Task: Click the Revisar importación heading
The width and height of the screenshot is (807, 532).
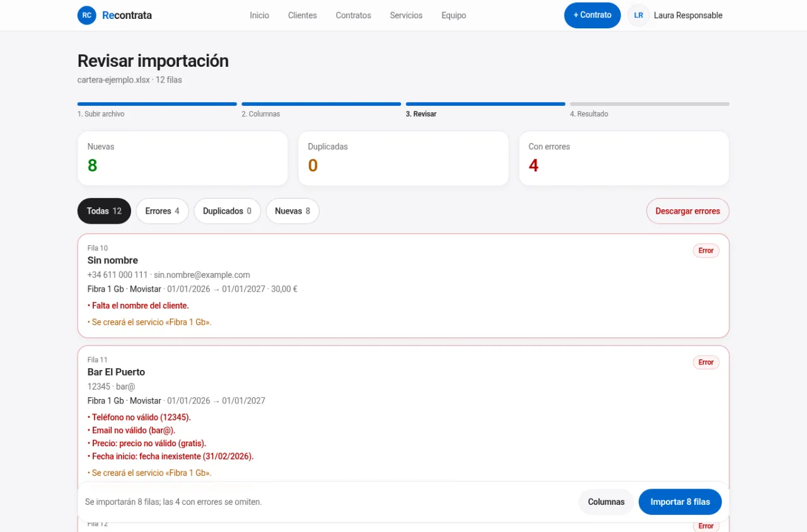Action: pyautogui.click(x=153, y=61)
